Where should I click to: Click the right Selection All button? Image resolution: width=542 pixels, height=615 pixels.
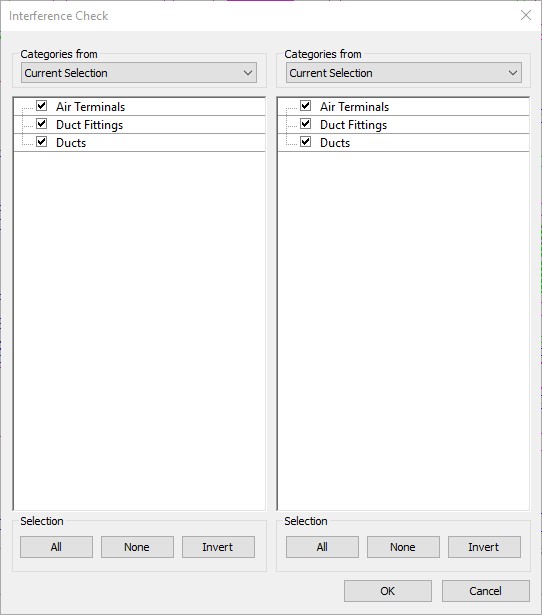(x=322, y=547)
